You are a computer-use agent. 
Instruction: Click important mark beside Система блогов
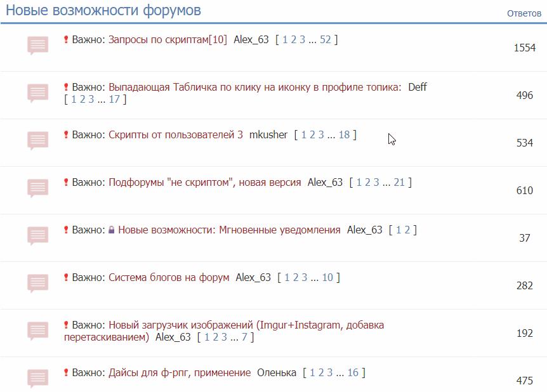point(66,277)
